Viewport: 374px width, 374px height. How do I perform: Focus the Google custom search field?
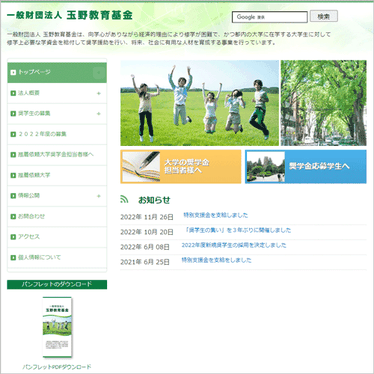[270, 17]
